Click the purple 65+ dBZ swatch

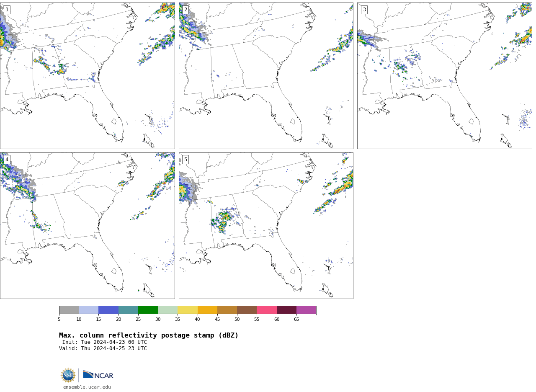(x=307, y=310)
